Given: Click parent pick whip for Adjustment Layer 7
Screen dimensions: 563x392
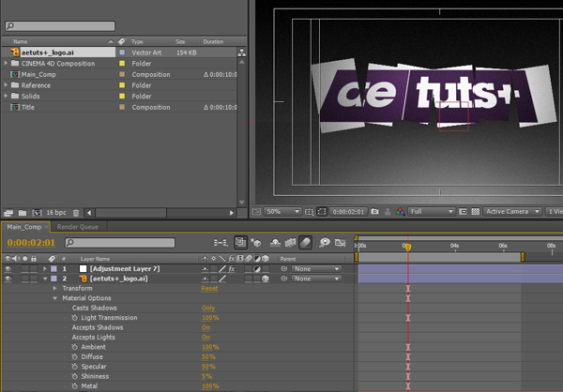Looking at the screenshot, I should coord(284,268).
